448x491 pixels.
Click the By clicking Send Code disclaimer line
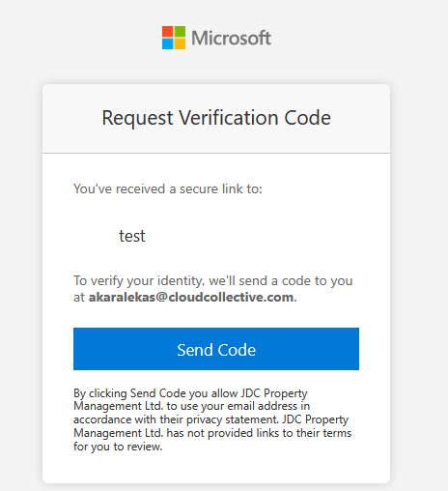click(x=190, y=393)
